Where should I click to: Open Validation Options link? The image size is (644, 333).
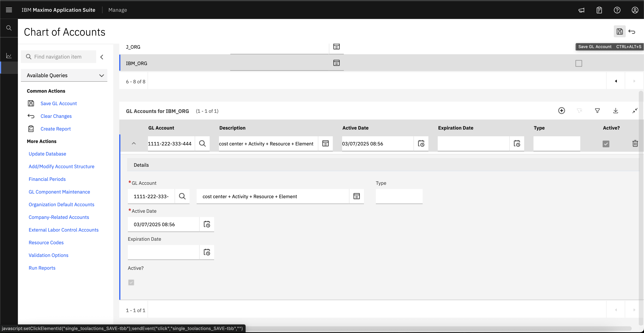pos(48,255)
